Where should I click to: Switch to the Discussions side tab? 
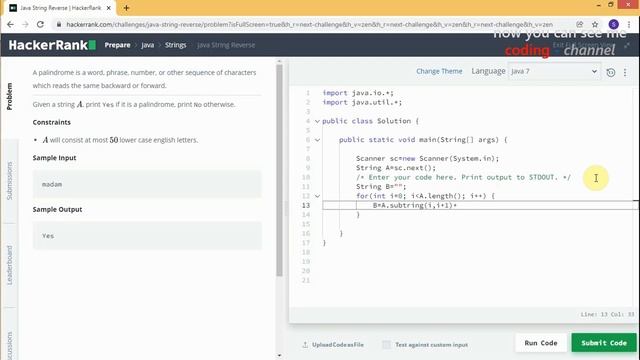point(9,345)
